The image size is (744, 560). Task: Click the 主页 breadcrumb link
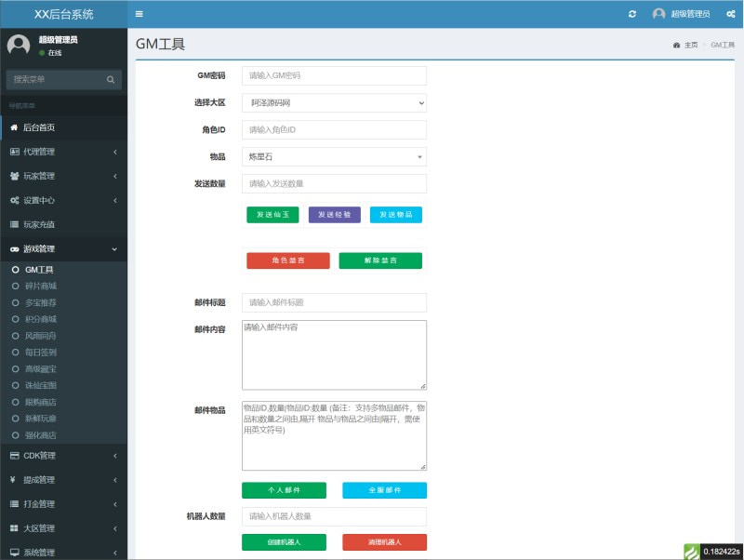[x=690, y=46]
